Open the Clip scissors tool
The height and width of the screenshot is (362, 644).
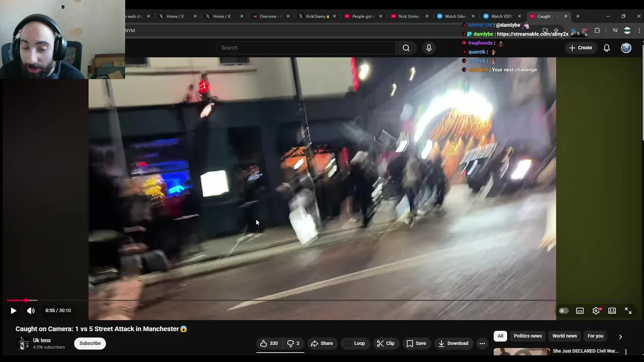(385, 343)
